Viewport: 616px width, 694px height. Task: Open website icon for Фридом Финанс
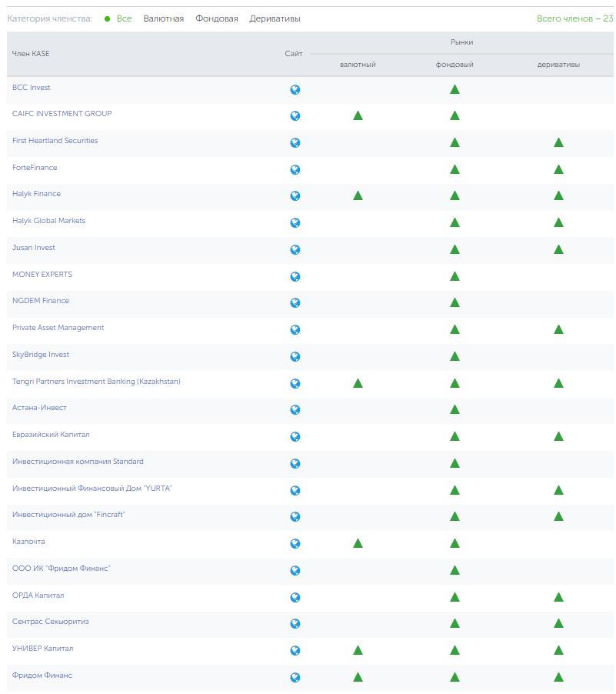(x=295, y=677)
